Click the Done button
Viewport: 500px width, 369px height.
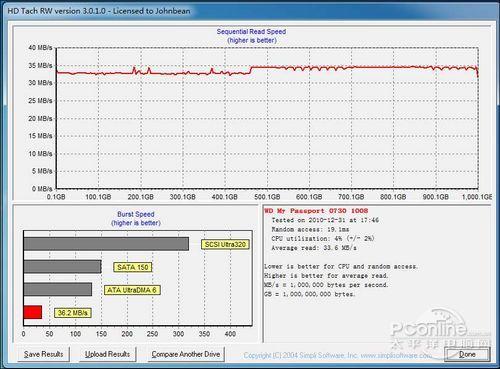[x=467, y=354]
